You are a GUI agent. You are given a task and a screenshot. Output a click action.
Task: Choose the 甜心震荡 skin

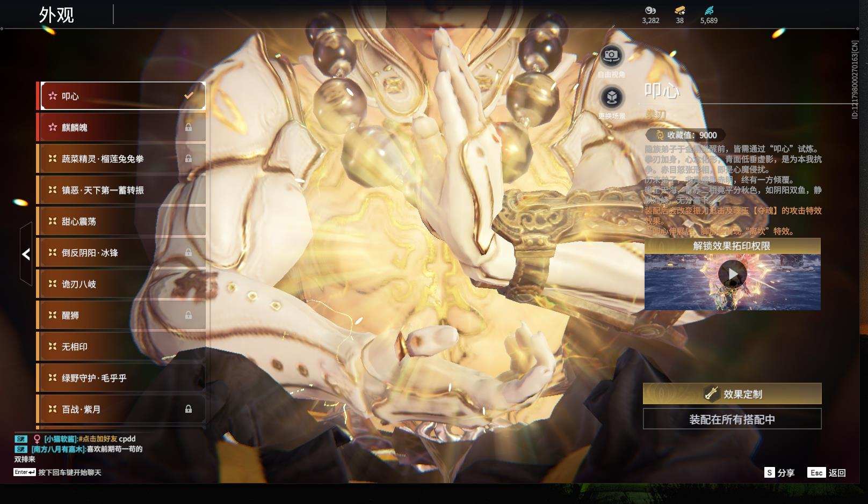click(x=122, y=221)
